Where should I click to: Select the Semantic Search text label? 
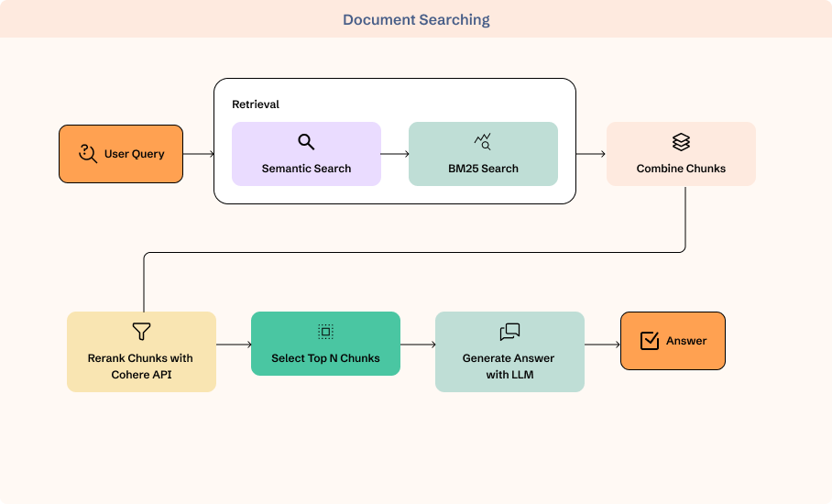(306, 169)
